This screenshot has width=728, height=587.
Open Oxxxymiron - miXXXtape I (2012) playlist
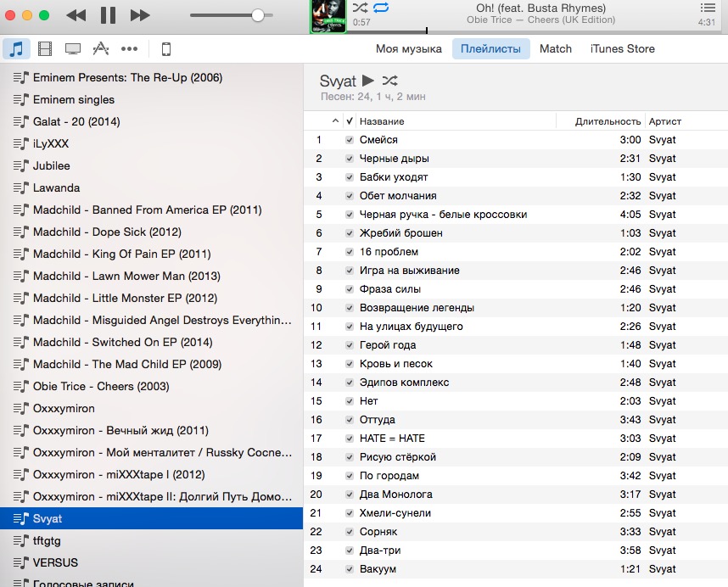coord(151,474)
